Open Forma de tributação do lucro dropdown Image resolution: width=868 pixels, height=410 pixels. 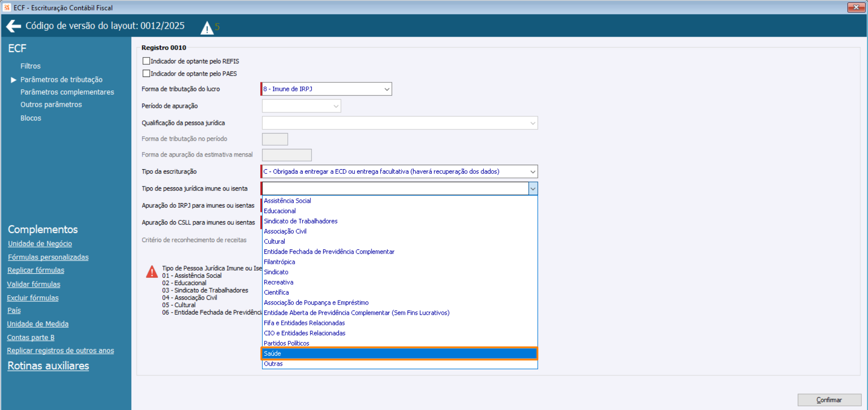click(x=326, y=89)
